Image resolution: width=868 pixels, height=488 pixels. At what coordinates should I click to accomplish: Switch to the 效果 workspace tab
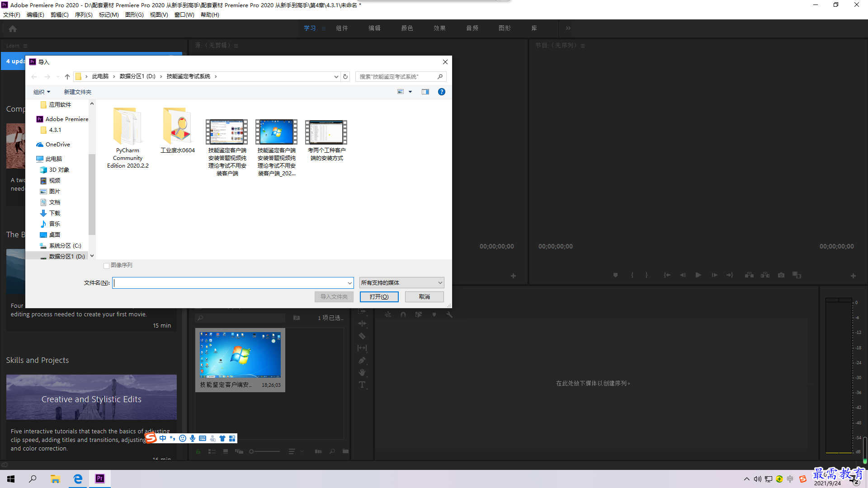click(439, 28)
